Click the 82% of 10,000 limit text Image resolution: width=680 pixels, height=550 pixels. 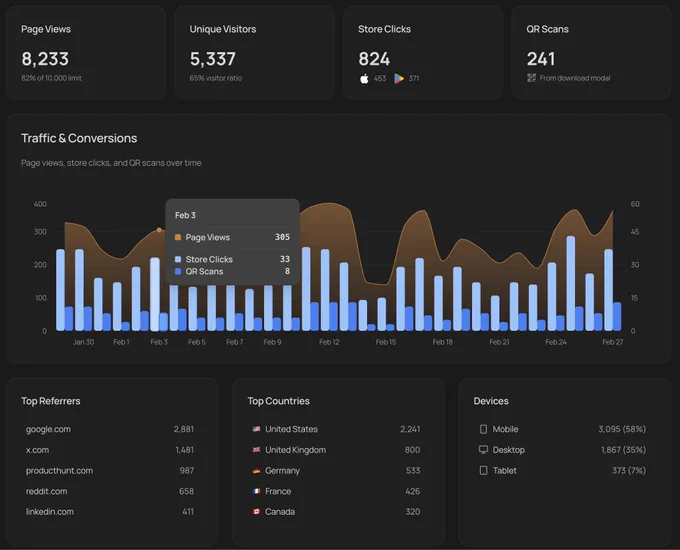(x=51, y=78)
